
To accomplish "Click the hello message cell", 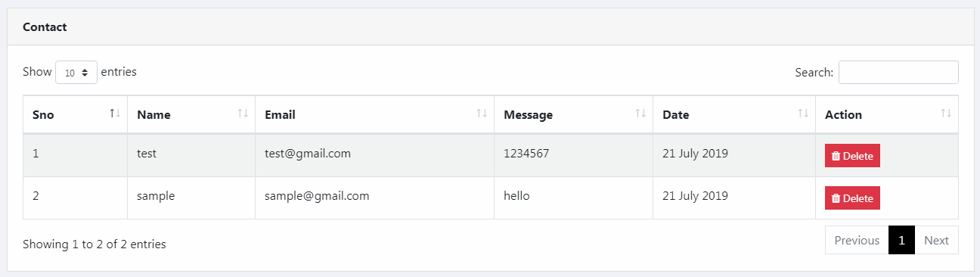I will click(x=573, y=198).
